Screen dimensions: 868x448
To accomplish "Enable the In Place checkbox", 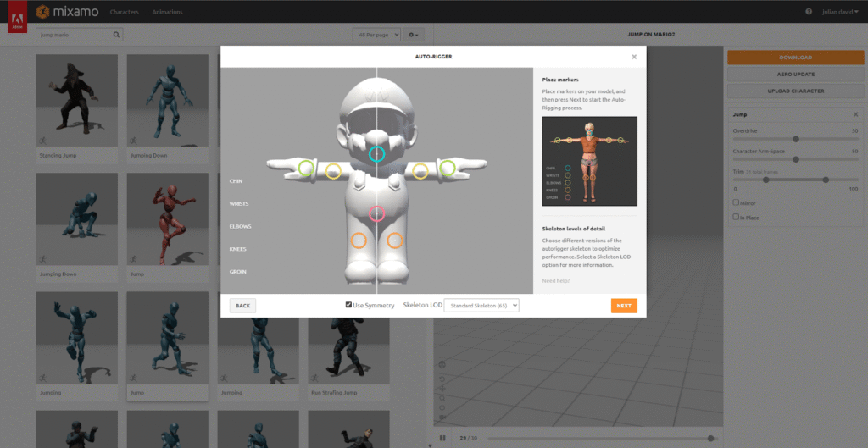I will click(x=736, y=217).
